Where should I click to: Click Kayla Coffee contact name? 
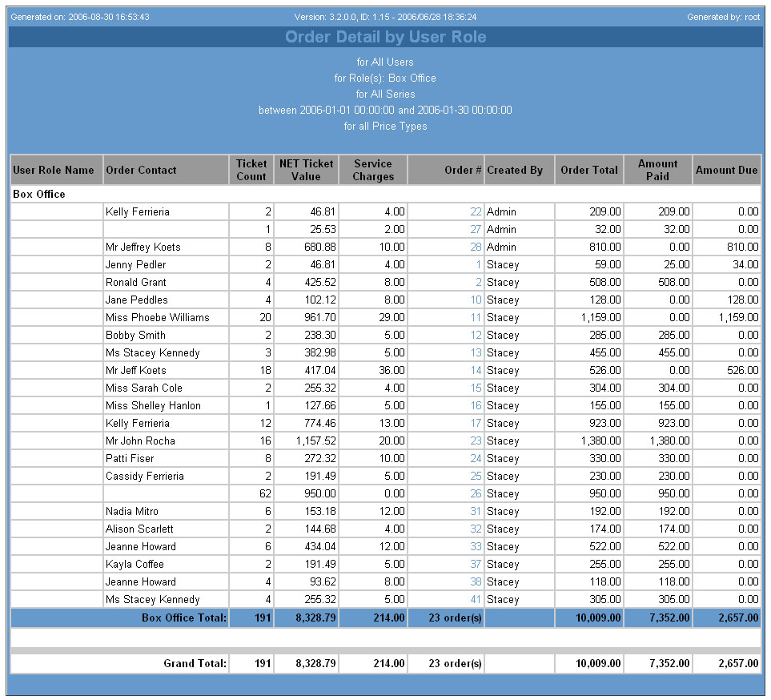[135, 565]
